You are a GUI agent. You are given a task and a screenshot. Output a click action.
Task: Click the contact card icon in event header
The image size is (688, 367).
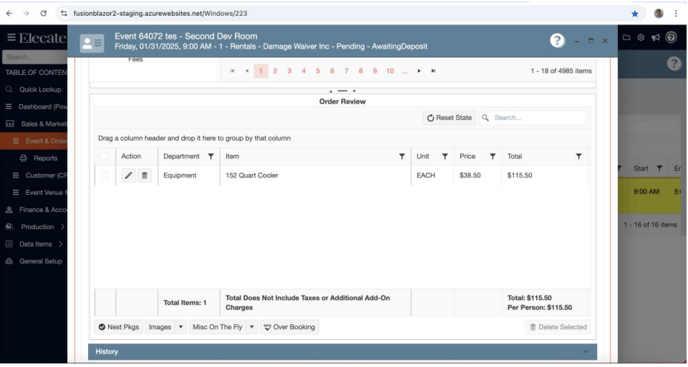92,43
